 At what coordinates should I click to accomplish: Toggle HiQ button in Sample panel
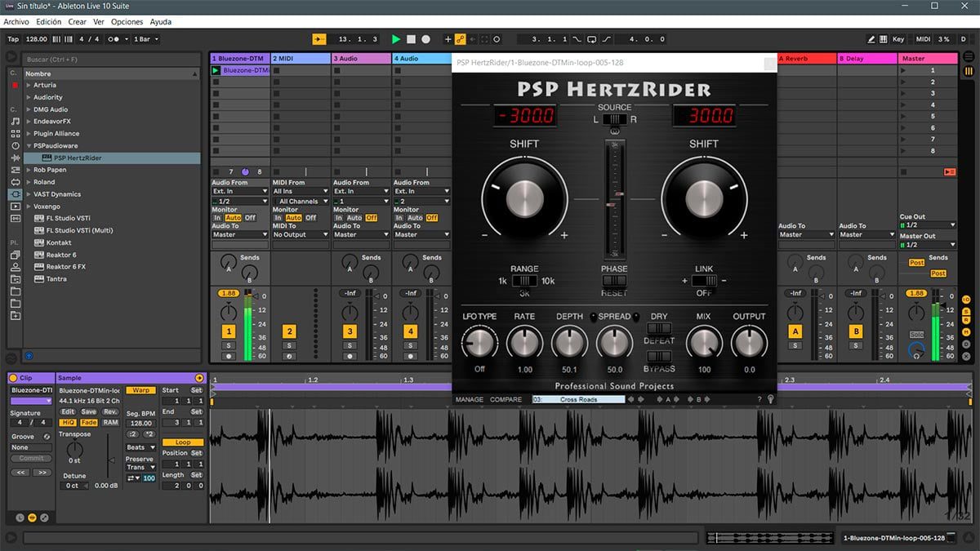tap(69, 422)
